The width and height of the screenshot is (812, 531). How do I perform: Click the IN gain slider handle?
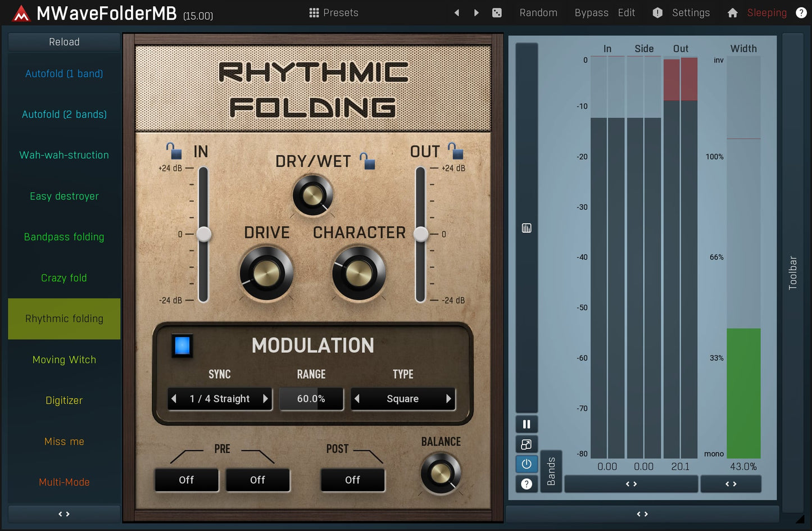pos(203,234)
